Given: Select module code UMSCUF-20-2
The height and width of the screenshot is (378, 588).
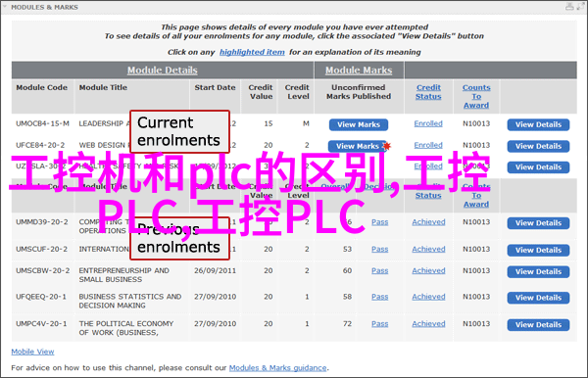Looking at the screenshot, I should [41, 249].
